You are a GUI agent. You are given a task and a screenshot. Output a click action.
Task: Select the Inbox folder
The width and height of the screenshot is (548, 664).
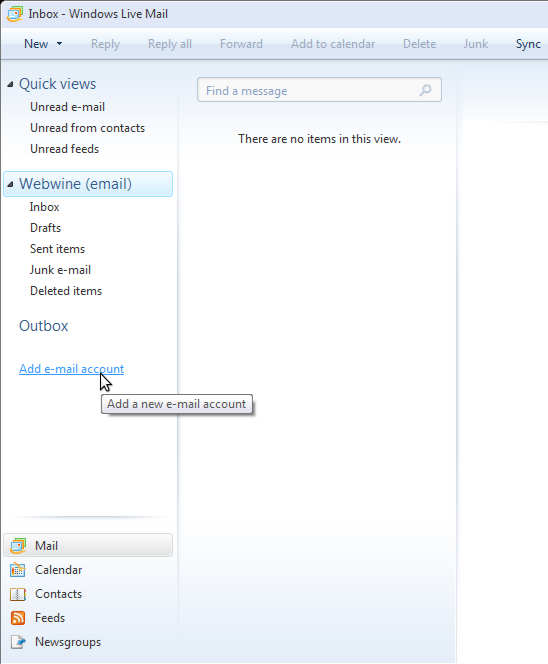pyautogui.click(x=44, y=207)
